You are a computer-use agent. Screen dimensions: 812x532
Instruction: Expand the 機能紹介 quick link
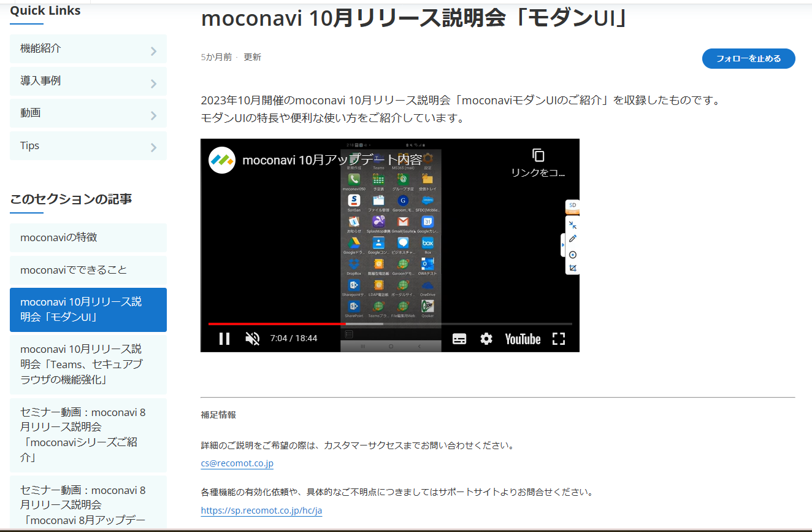pos(88,49)
